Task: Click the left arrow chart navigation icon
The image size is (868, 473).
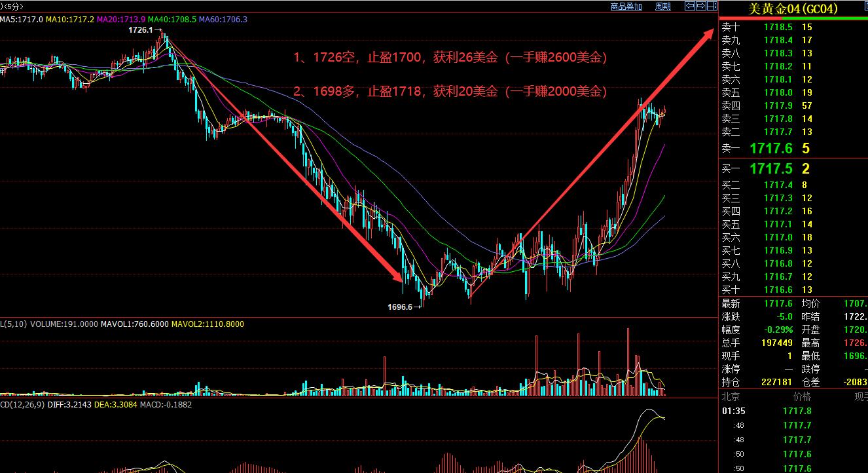Action: (689, 7)
